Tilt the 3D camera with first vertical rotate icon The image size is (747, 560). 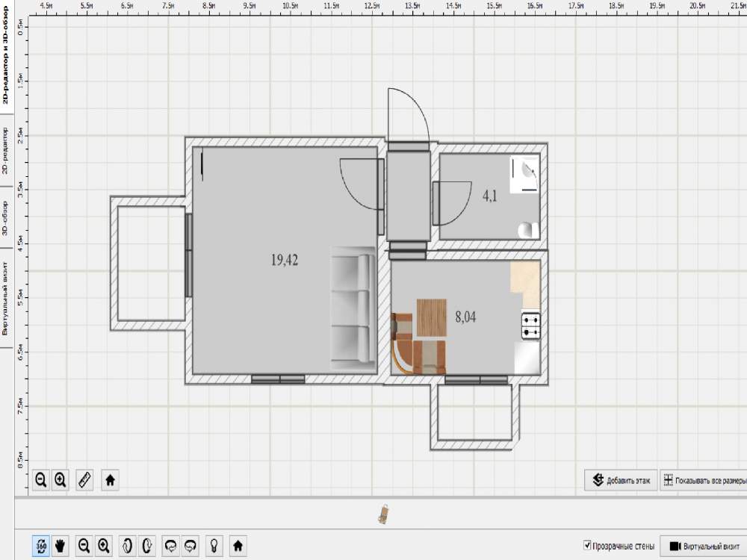(127, 546)
